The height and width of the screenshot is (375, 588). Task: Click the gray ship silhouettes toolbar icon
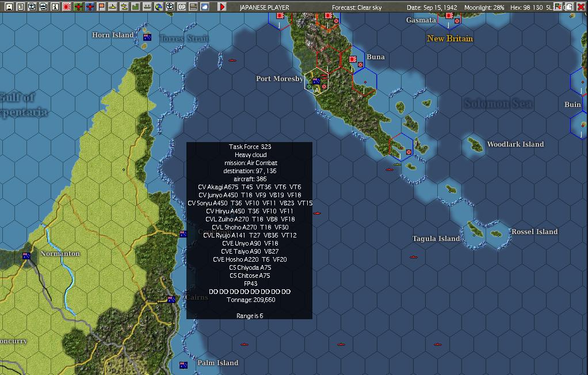pyautogui.click(x=147, y=6)
